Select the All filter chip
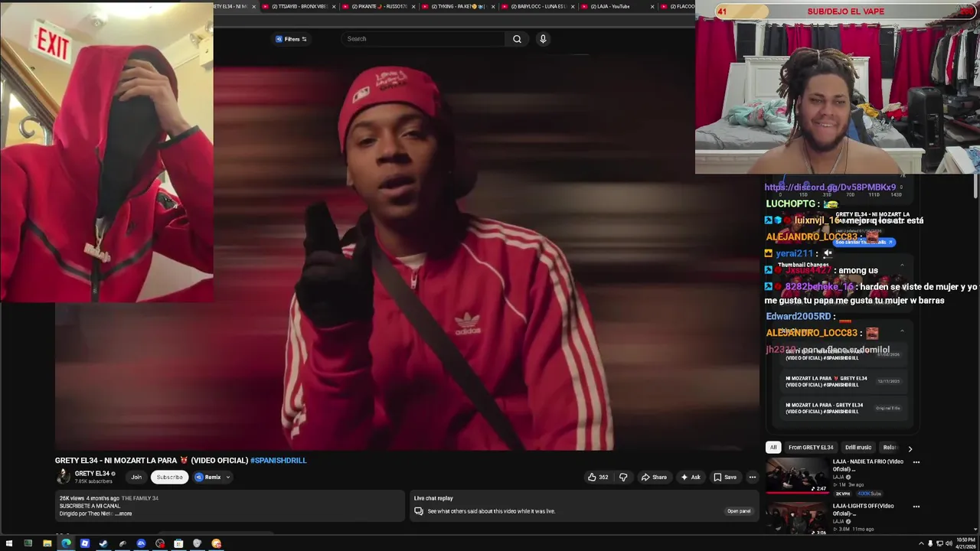The width and height of the screenshot is (980, 551). pyautogui.click(x=773, y=447)
